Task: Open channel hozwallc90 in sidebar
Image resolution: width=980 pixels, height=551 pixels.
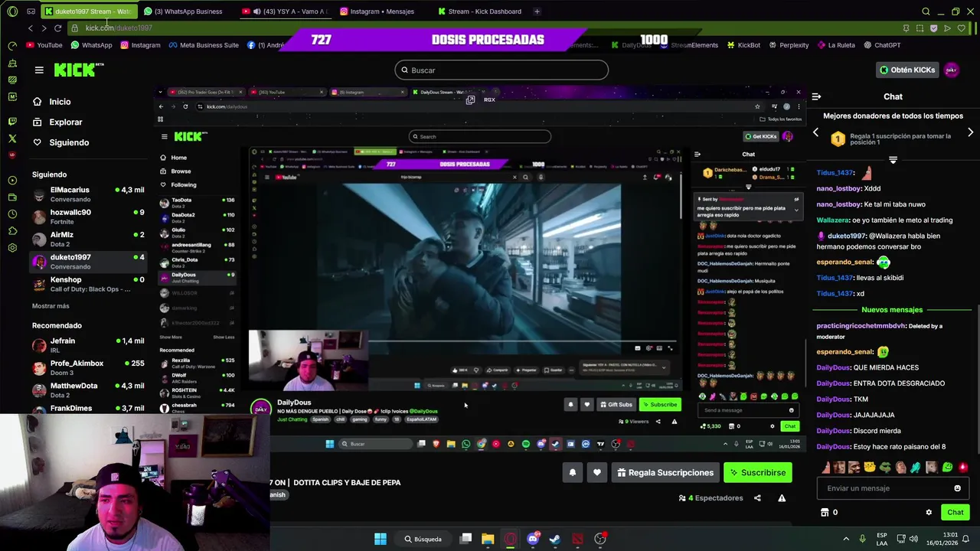Action: pos(87,217)
